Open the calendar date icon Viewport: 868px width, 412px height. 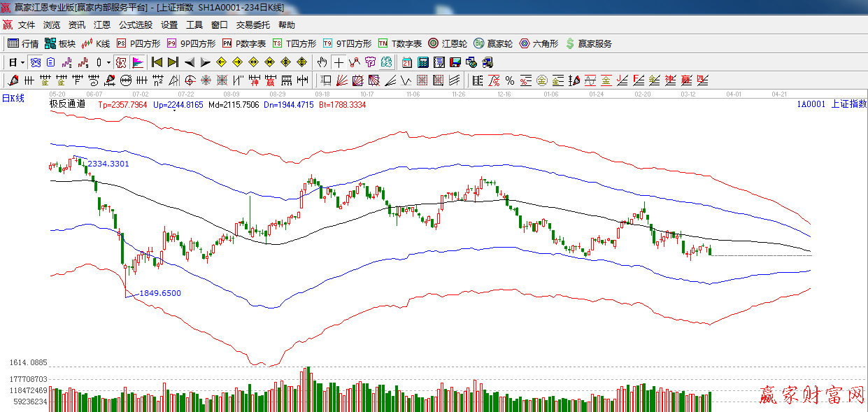click(x=406, y=62)
